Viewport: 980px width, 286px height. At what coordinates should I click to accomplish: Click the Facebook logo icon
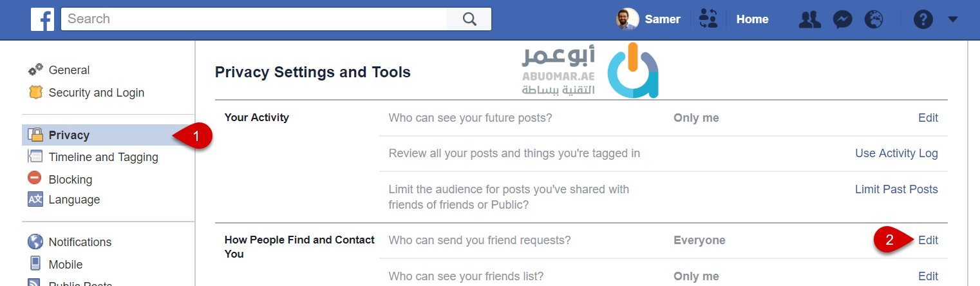pyautogui.click(x=42, y=19)
